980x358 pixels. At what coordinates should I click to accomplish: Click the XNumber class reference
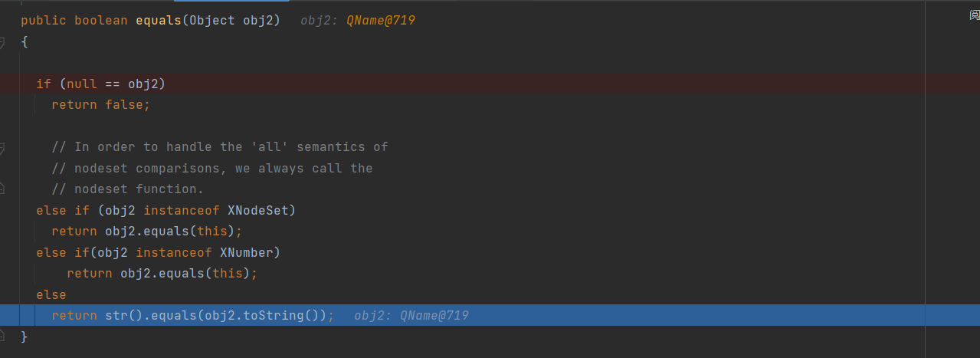tap(250, 252)
